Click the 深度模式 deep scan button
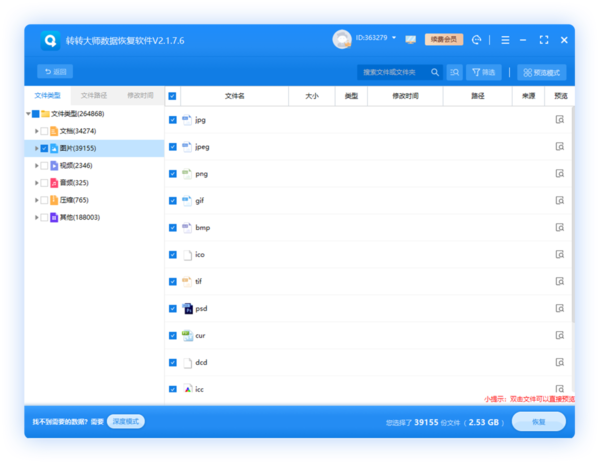The height and width of the screenshot is (464, 600). 126,422
